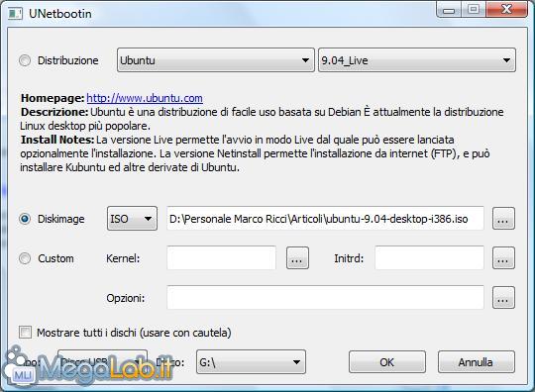Maximize the UNetbootin window
This screenshot has height=392, width=535.
point(474,10)
